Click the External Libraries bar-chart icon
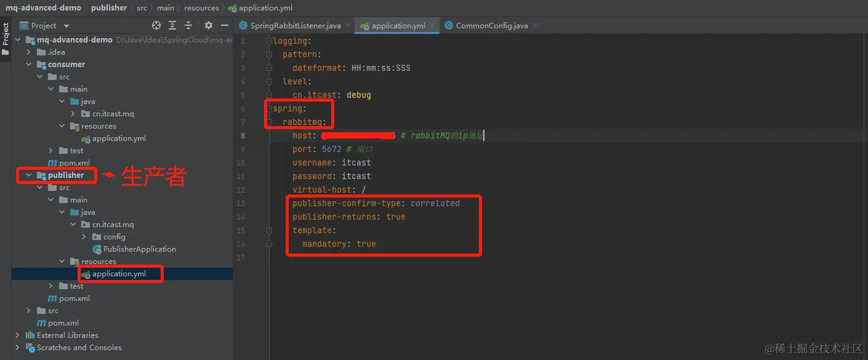Viewport: 868px width, 360px height. 30,335
